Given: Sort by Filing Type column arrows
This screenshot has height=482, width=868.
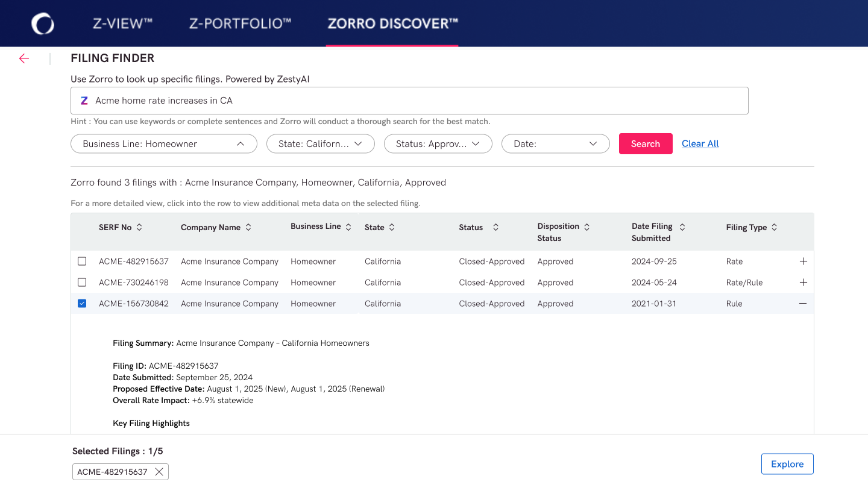Looking at the screenshot, I should tap(774, 227).
